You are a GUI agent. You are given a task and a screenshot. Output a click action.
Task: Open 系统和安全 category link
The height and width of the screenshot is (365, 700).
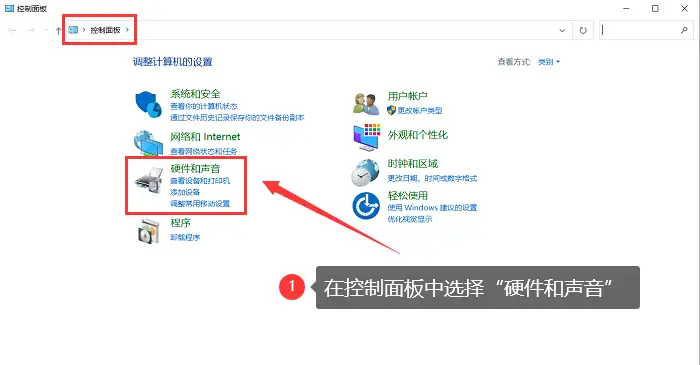(x=195, y=94)
